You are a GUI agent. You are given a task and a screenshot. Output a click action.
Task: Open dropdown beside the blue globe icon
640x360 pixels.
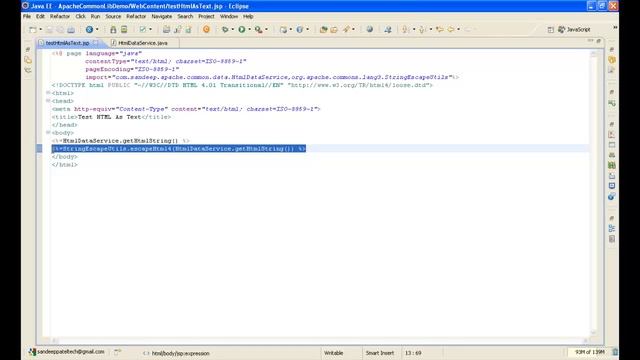click(97, 29)
